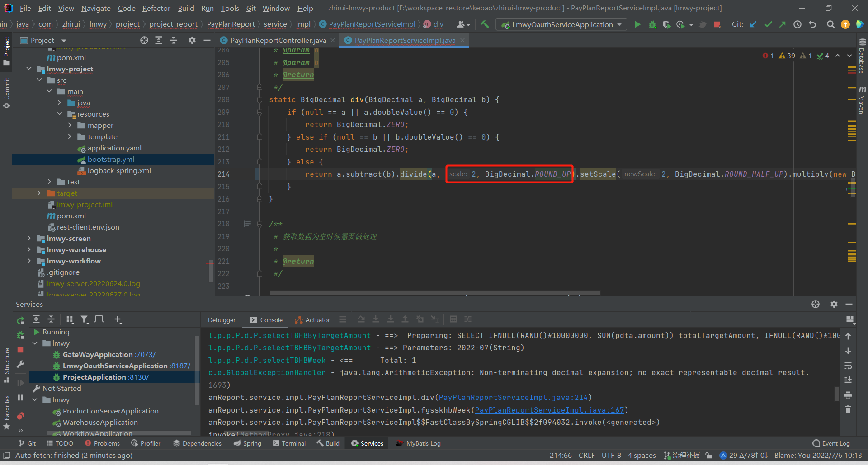Toggle the Favorites star tool window
The width and height of the screenshot is (868, 465).
tap(6, 426)
